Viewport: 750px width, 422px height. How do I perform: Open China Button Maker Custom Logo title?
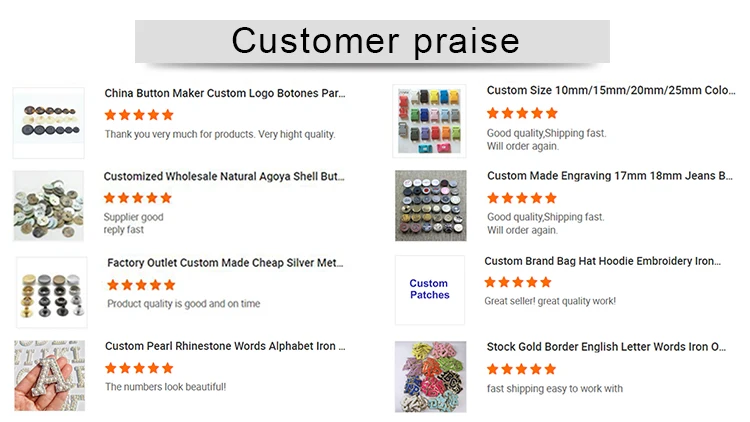click(225, 93)
